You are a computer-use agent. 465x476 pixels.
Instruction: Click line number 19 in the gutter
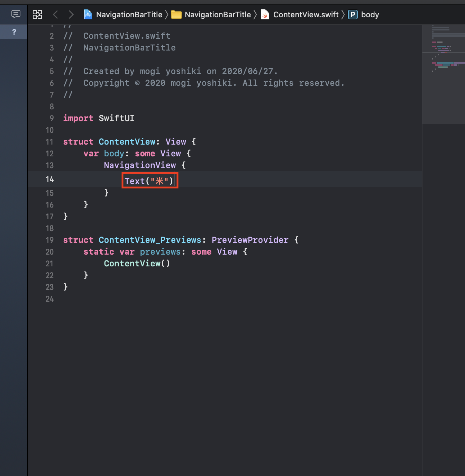tap(50, 240)
